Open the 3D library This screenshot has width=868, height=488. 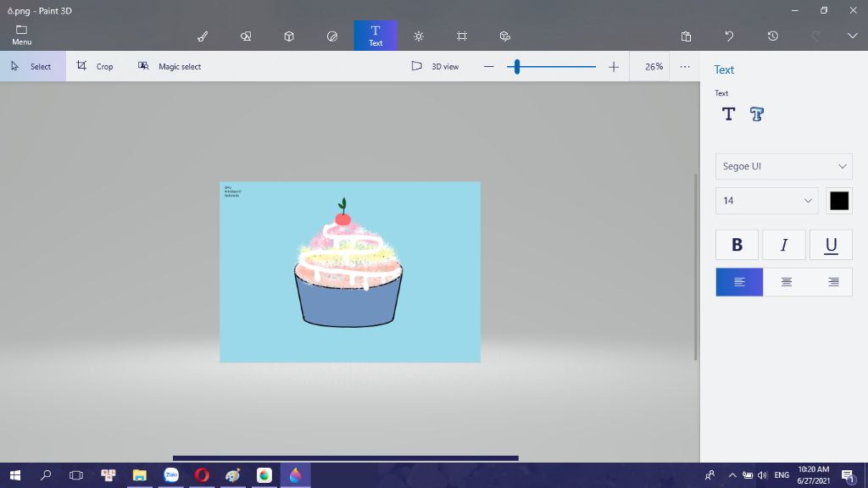point(505,36)
